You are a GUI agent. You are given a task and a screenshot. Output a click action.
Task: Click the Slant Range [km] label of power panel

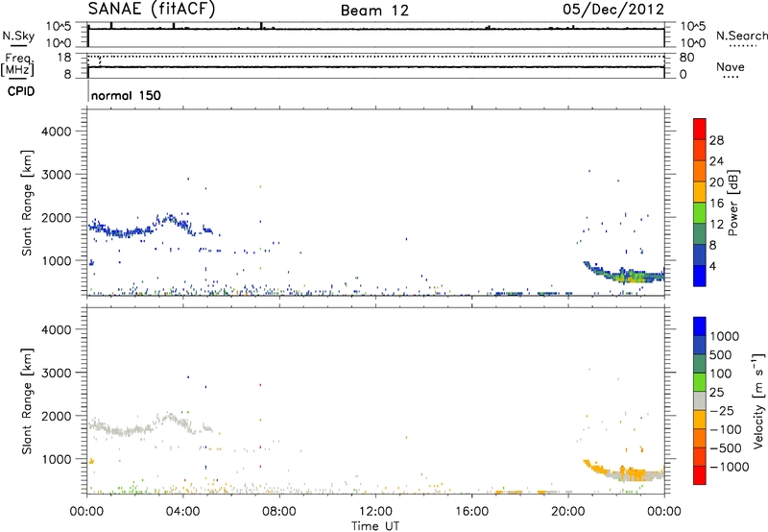coord(27,203)
